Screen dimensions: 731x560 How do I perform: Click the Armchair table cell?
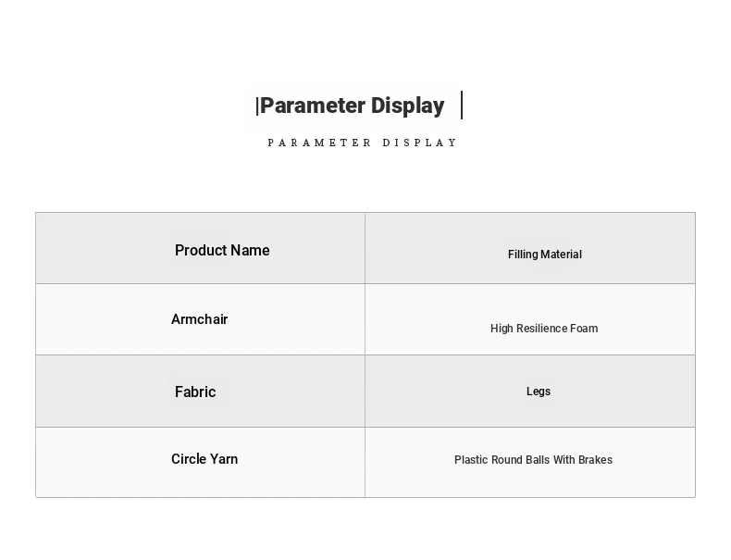200,319
